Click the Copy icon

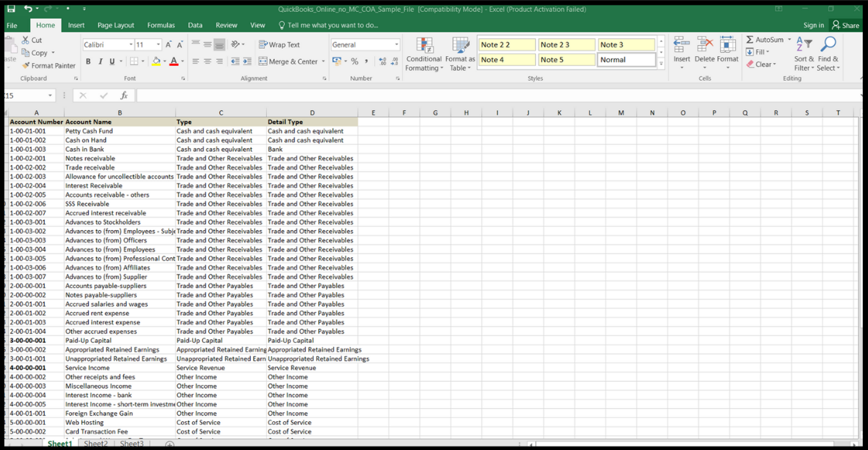[25, 52]
